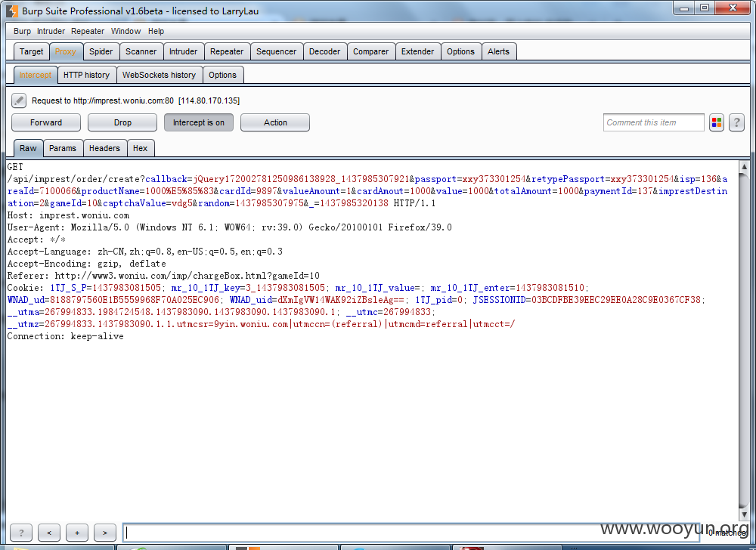The width and height of the screenshot is (756, 550).
Task: Click the Referer header line
Action: tap(163, 276)
